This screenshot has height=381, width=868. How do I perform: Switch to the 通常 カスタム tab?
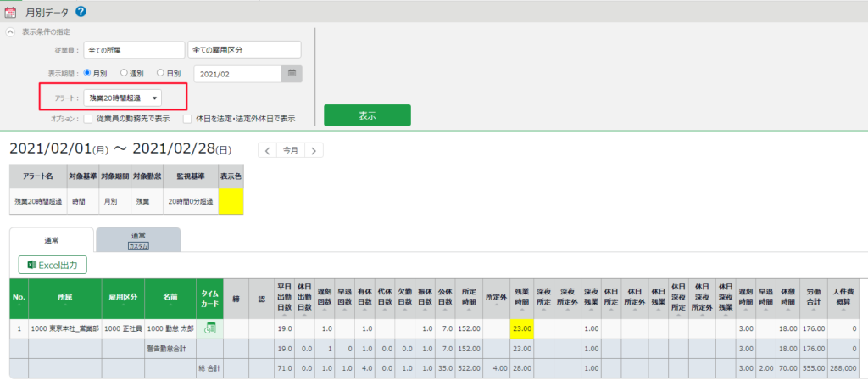138,240
